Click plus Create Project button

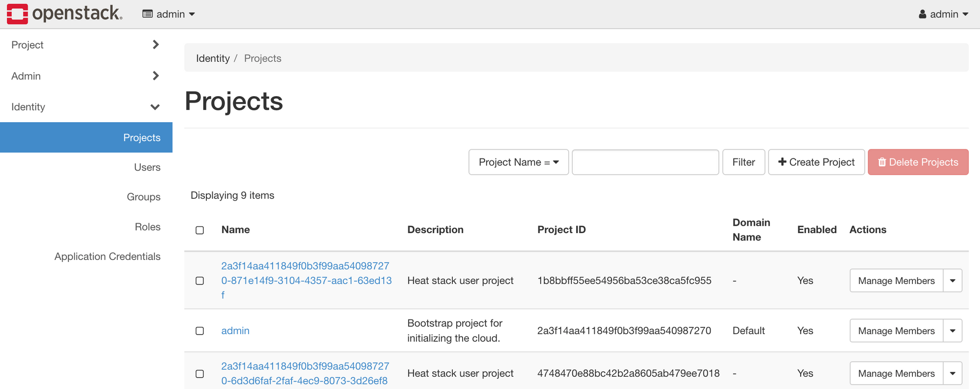click(816, 162)
